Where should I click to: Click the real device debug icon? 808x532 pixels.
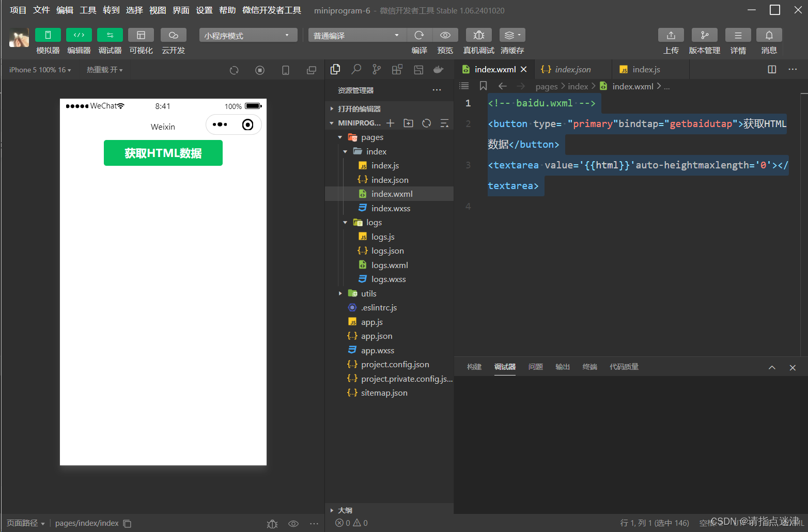click(x=479, y=35)
